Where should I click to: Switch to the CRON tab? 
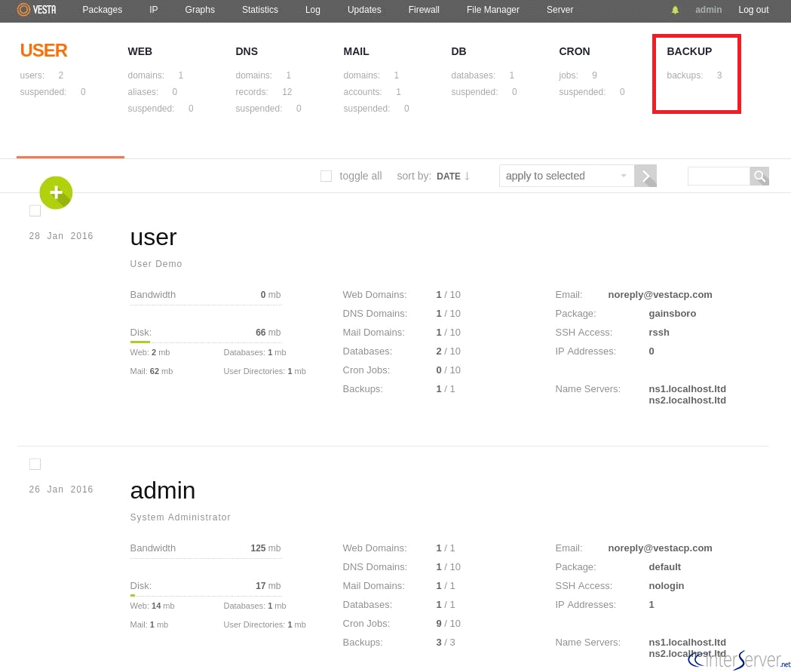(x=574, y=51)
